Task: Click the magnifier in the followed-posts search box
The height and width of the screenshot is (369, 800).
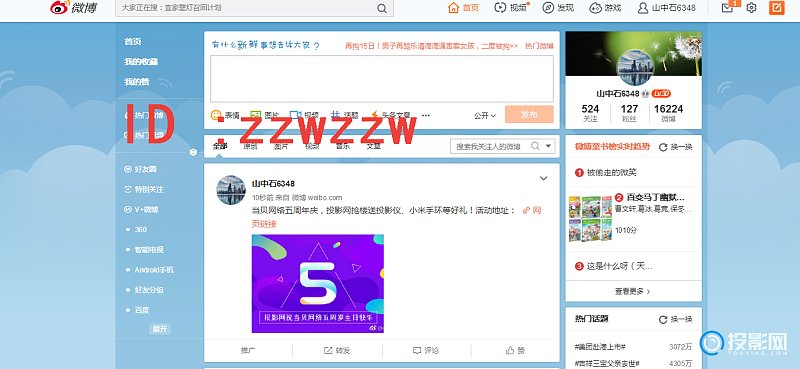Action: [535, 146]
